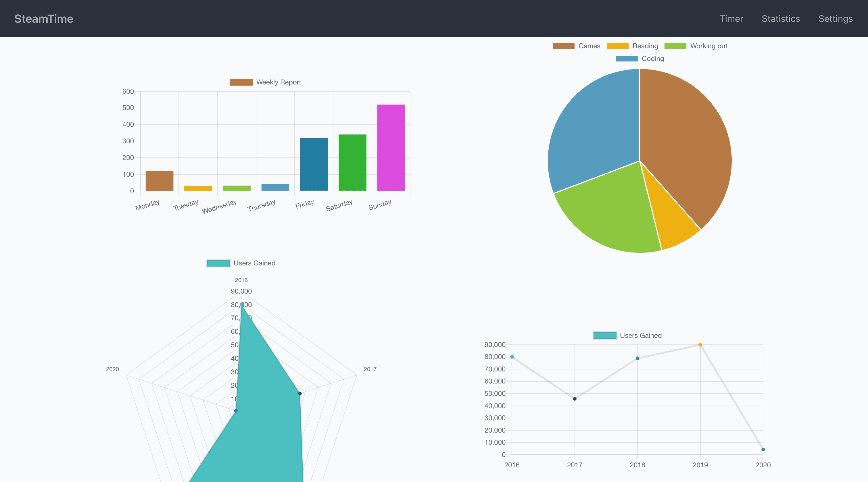This screenshot has height=482, width=868.
Task: Click the 'Monday' axis label
Action: [x=147, y=205]
